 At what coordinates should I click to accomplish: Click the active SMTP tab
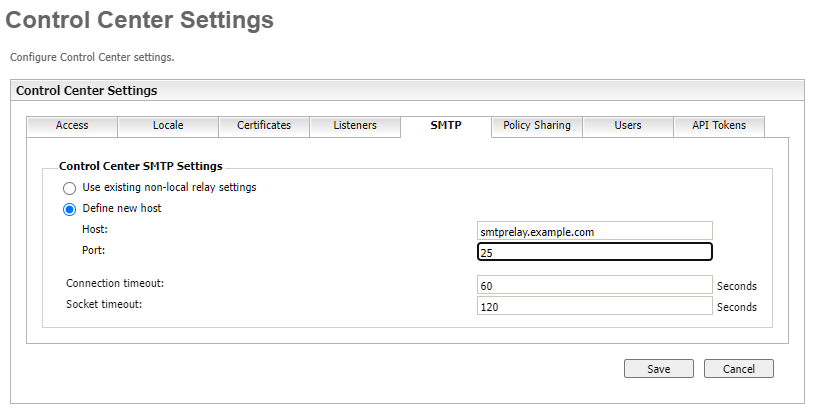point(446,126)
